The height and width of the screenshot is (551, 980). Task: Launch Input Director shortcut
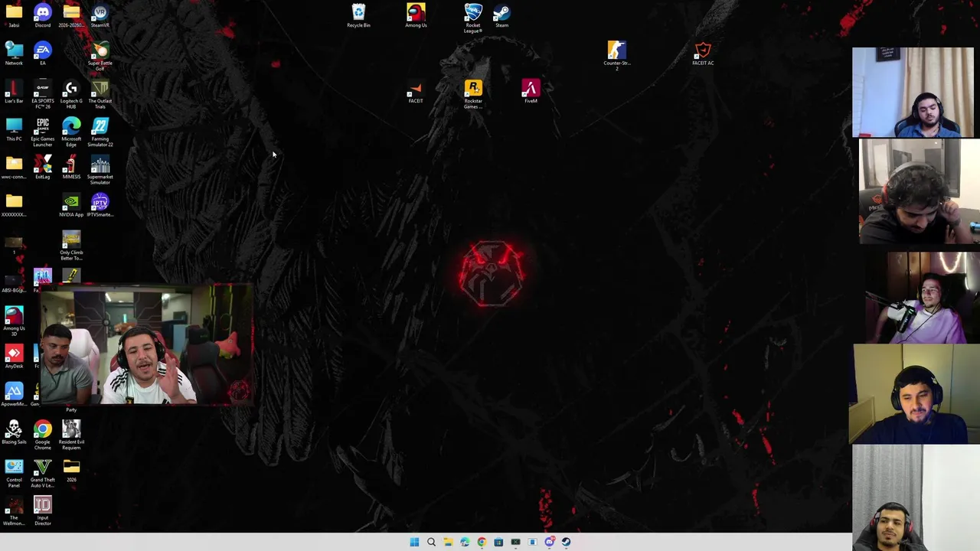pyautogui.click(x=43, y=510)
